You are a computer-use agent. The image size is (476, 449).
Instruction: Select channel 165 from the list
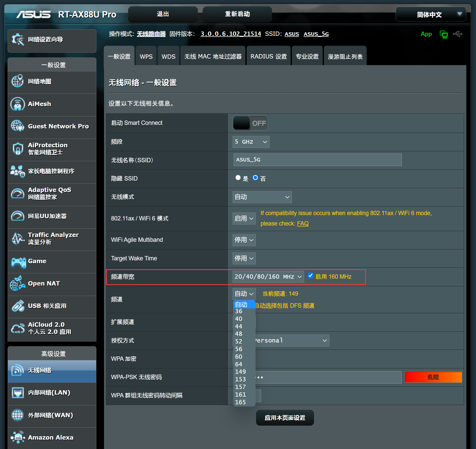coord(244,402)
